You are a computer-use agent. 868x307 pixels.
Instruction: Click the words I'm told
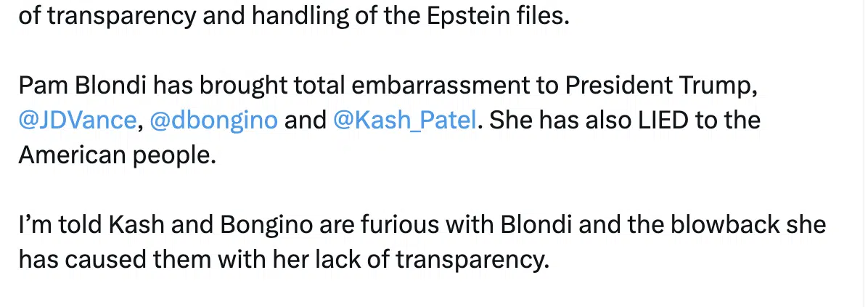[x=60, y=225]
